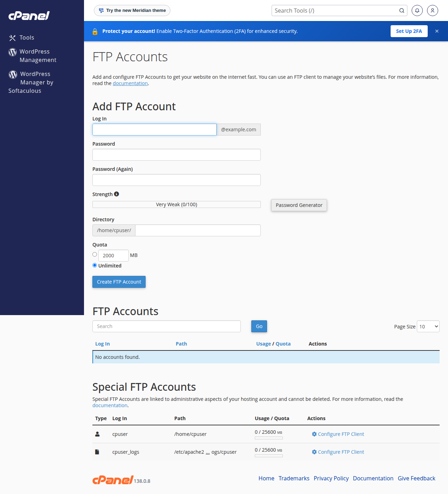
Task: Configure FTP Client for cpuser
Action: (x=338, y=434)
